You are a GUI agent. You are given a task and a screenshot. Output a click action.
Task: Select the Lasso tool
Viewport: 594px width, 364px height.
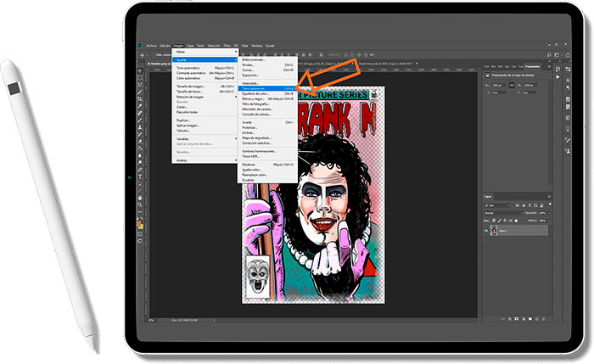140,84
